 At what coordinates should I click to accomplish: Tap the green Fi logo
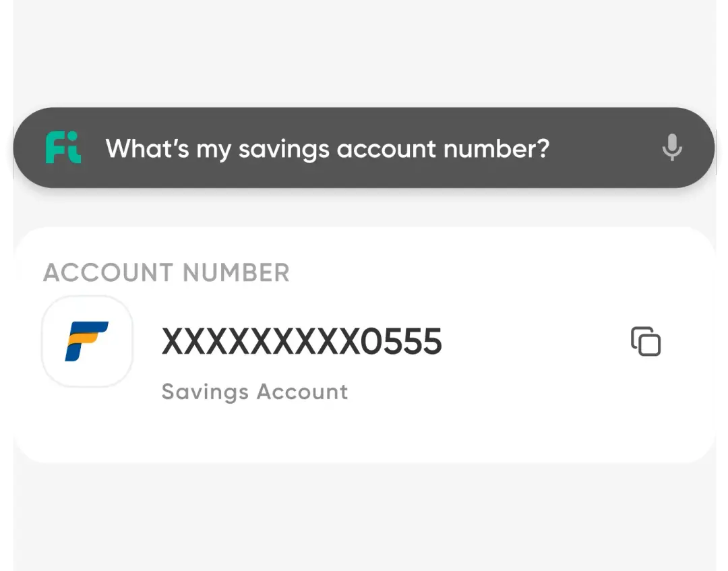(63, 148)
